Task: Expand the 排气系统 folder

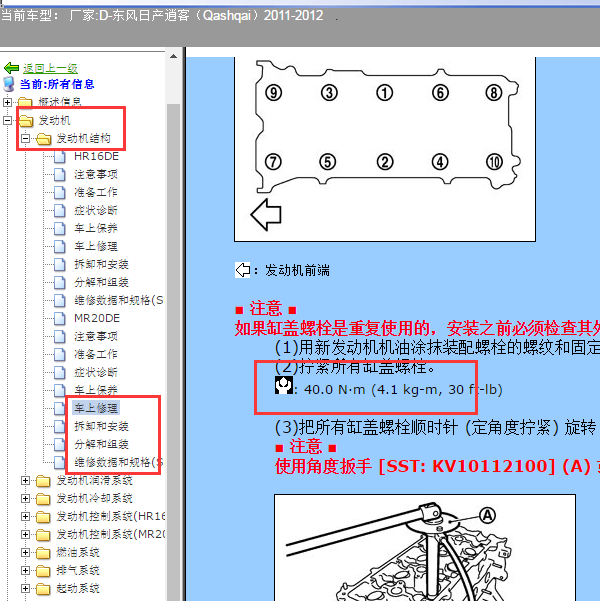Action: tap(25, 570)
